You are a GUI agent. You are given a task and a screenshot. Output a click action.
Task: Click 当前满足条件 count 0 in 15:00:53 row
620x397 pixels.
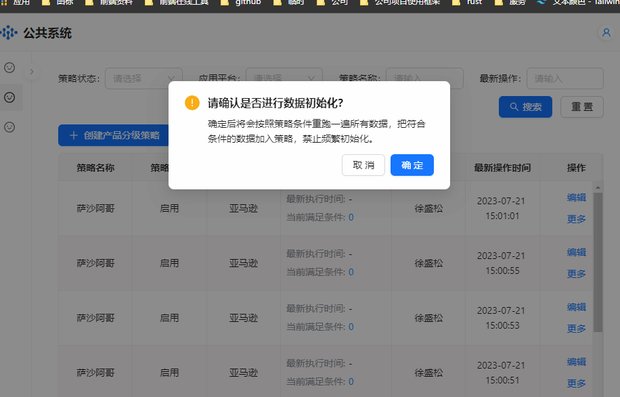(351, 327)
